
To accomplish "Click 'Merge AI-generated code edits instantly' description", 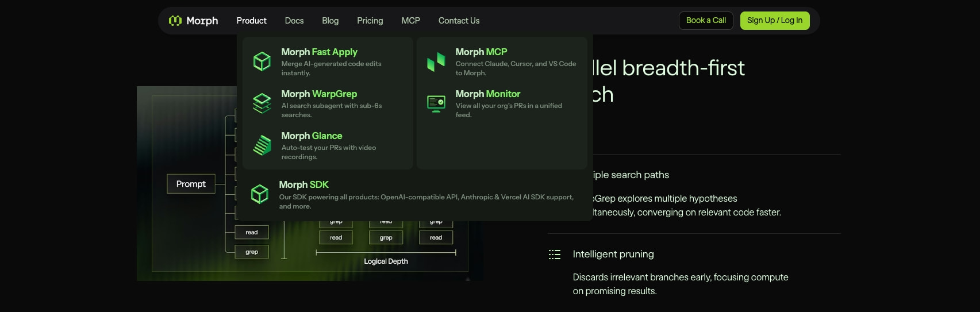I will click(331, 68).
